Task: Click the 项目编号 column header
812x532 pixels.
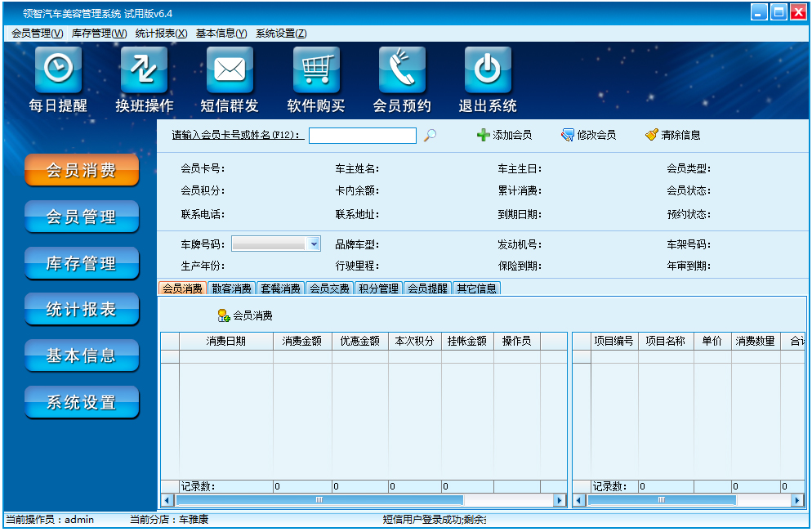Action: click(614, 342)
